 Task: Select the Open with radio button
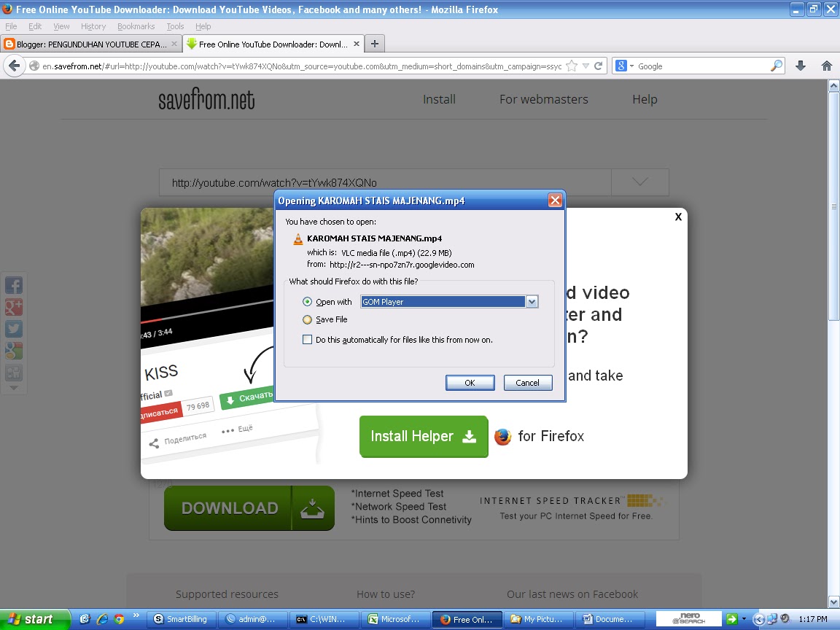(307, 302)
